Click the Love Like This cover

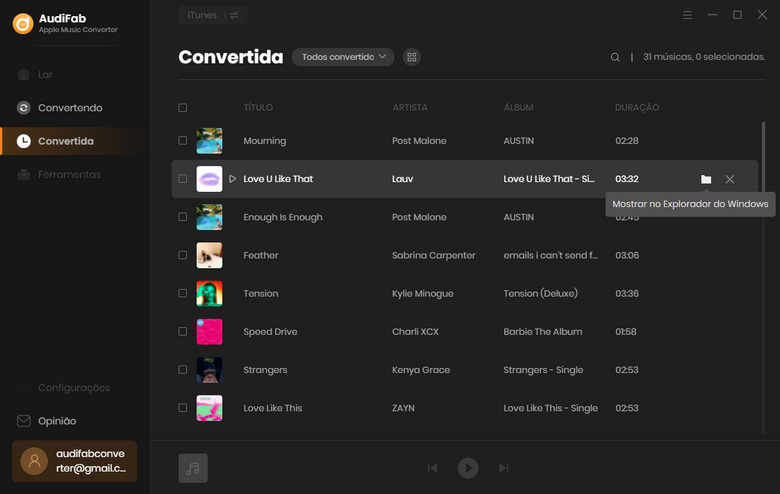tap(209, 408)
